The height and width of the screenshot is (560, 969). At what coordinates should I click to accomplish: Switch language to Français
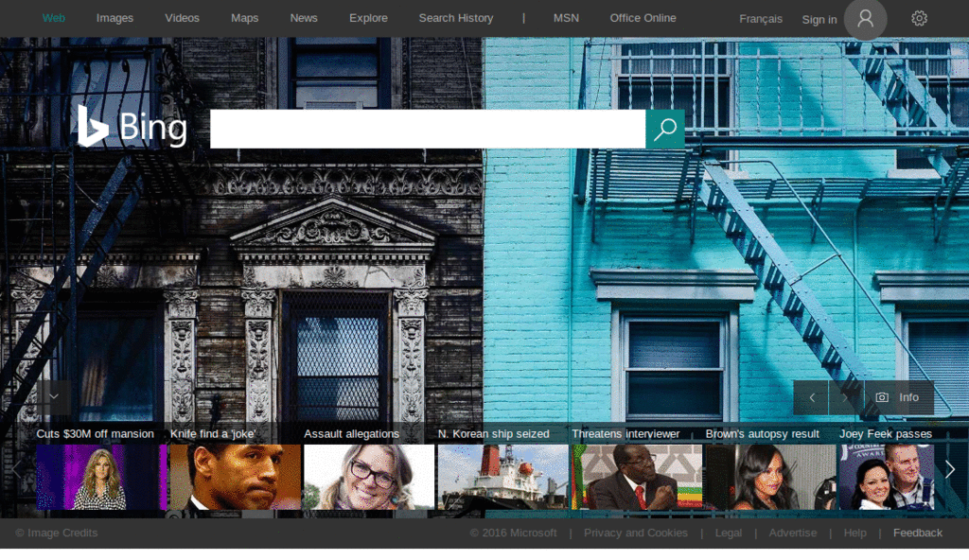click(761, 19)
